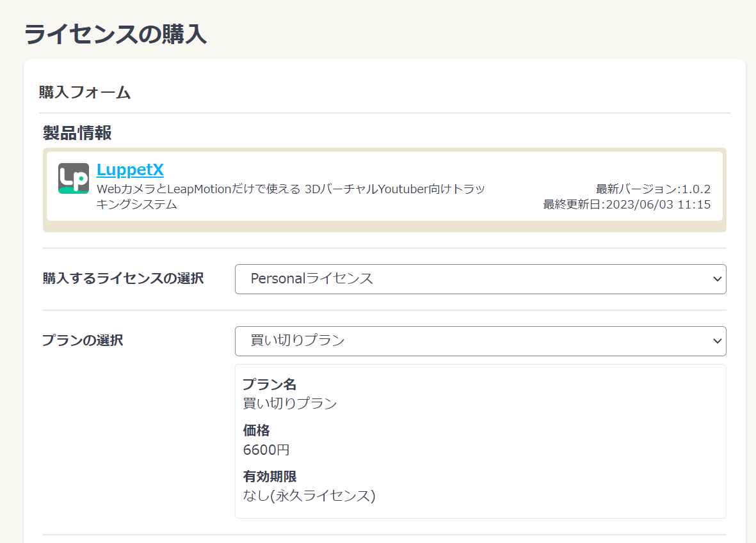Click the 購入フォーム section header
The image size is (756, 543).
tap(84, 92)
